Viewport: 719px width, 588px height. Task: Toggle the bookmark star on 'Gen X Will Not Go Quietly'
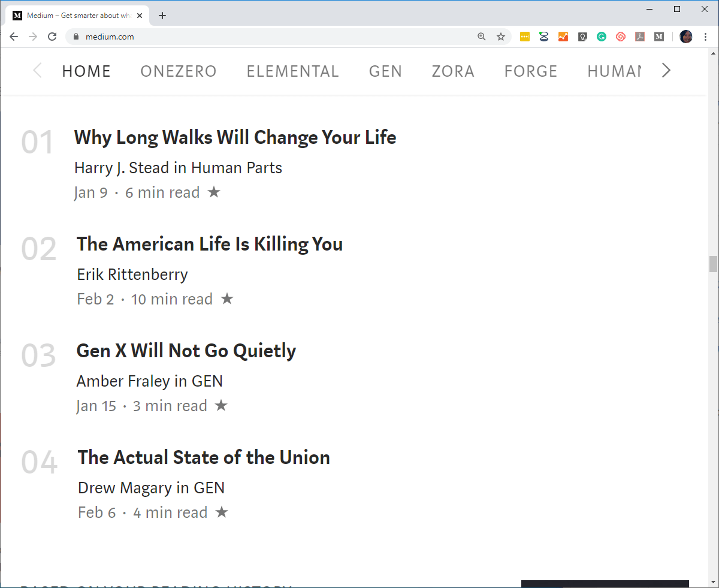221,405
